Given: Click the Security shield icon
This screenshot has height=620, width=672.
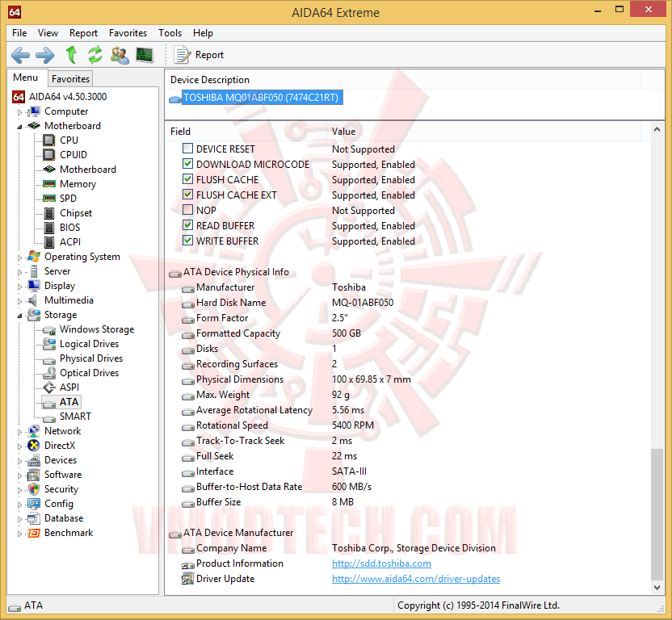Looking at the screenshot, I should 34,489.
